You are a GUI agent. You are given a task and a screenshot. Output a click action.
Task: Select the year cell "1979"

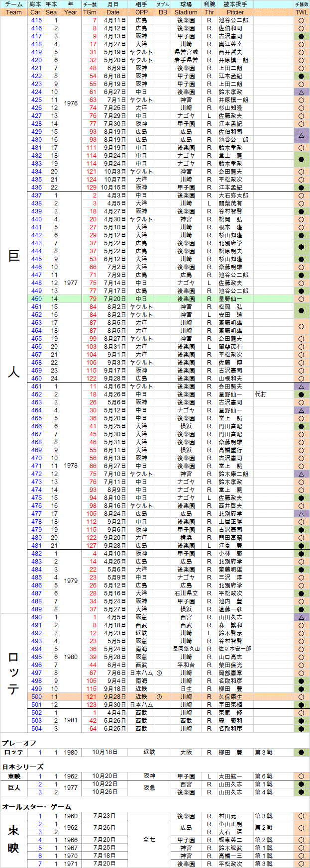click(71, 581)
